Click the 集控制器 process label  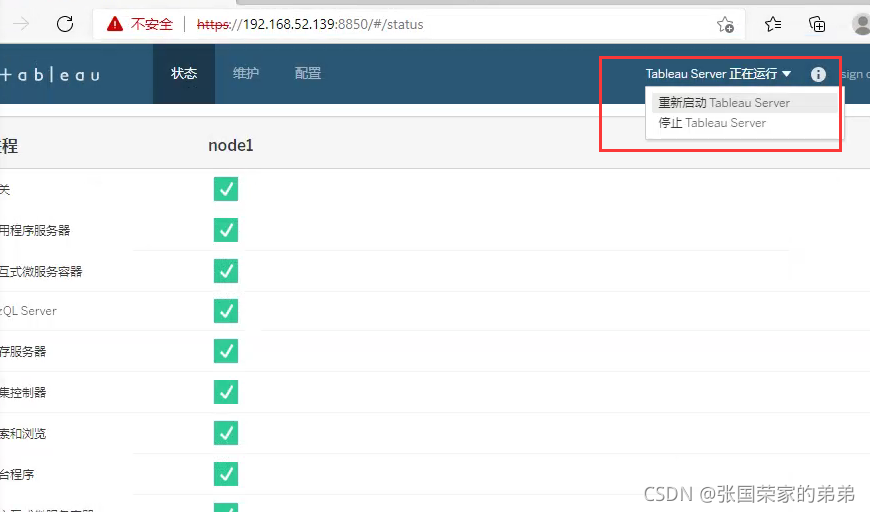click(23, 392)
